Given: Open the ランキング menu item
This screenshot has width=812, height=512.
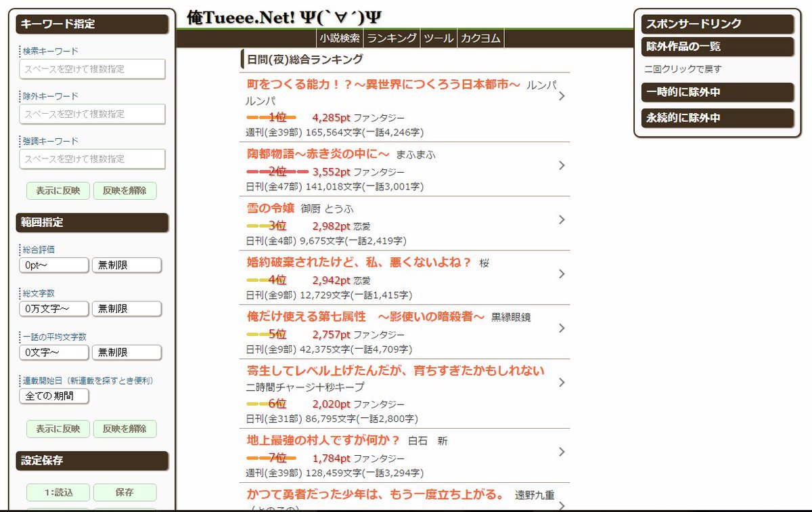Looking at the screenshot, I should click(x=392, y=38).
